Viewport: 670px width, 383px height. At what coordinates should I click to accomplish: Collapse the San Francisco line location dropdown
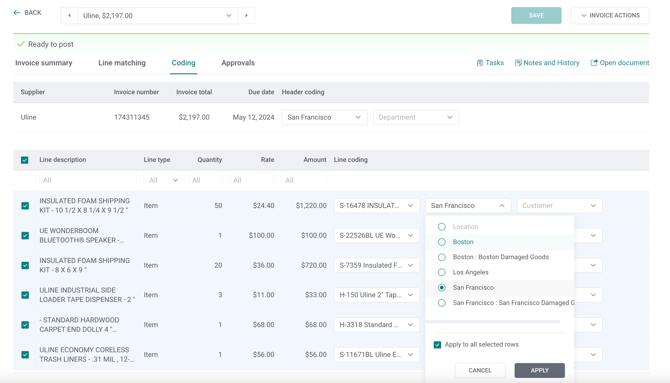[468, 206]
